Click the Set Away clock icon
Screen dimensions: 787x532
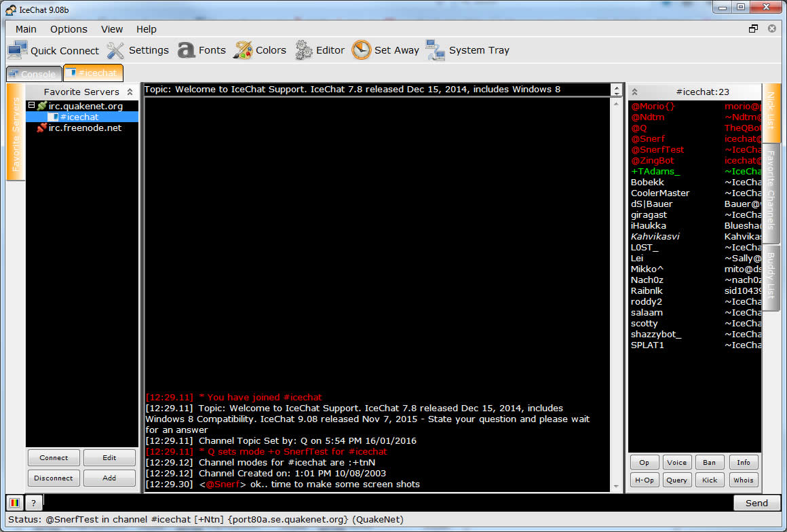point(362,50)
